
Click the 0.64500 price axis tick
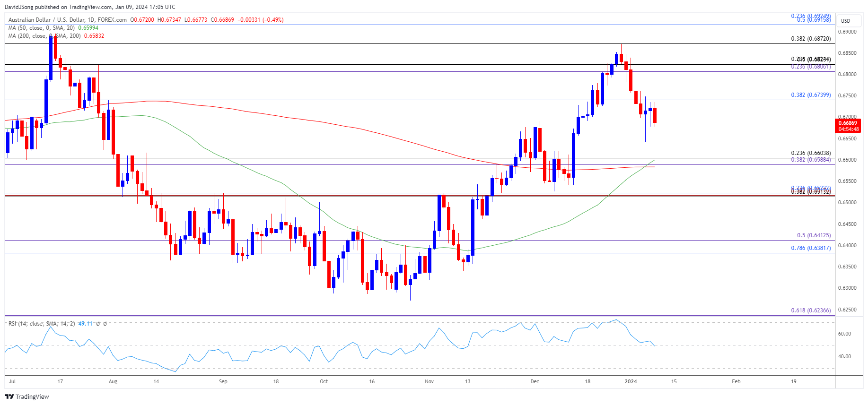(847, 224)
